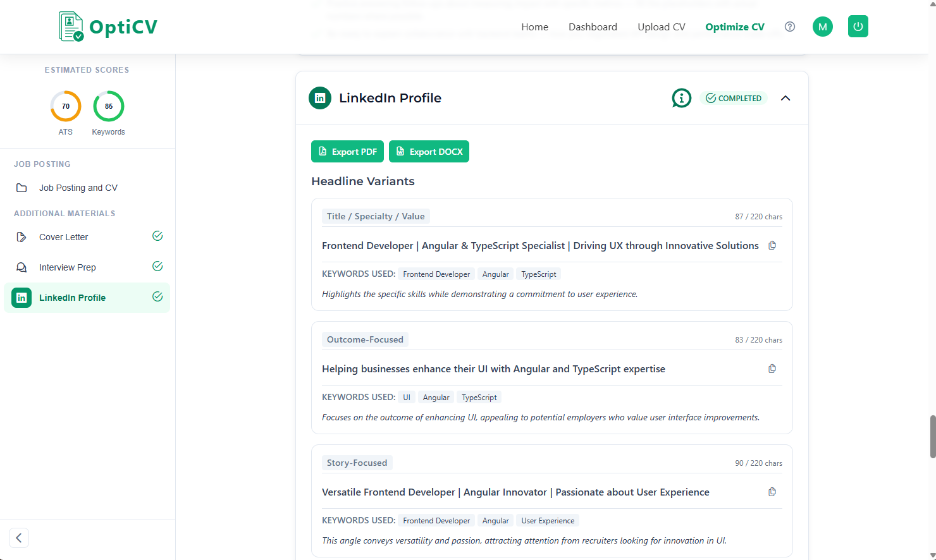
Task: Click the LinkedIn Profile info icon
Action: (x=682, y=98)
